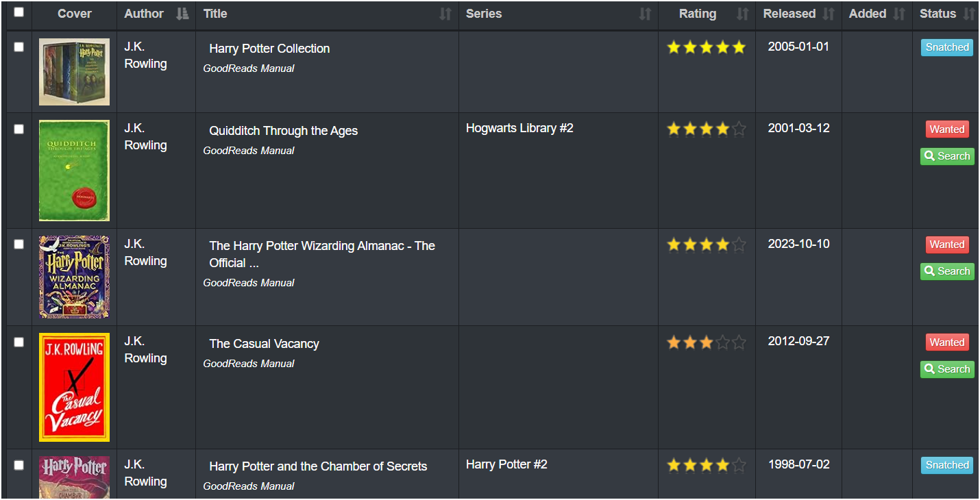Click the Title column sort arrows
Screen dimensions: 980x500
click(x=445, y=14)
